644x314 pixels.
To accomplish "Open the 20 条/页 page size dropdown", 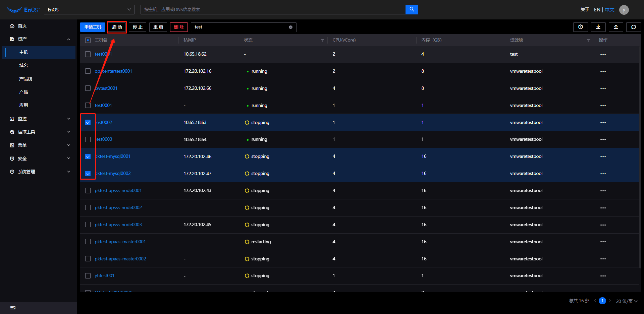I will [627, 301].
